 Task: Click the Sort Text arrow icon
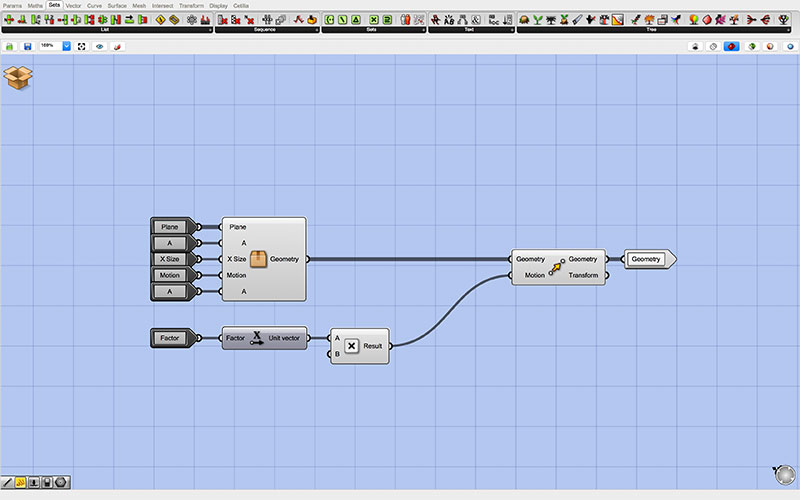507,20
